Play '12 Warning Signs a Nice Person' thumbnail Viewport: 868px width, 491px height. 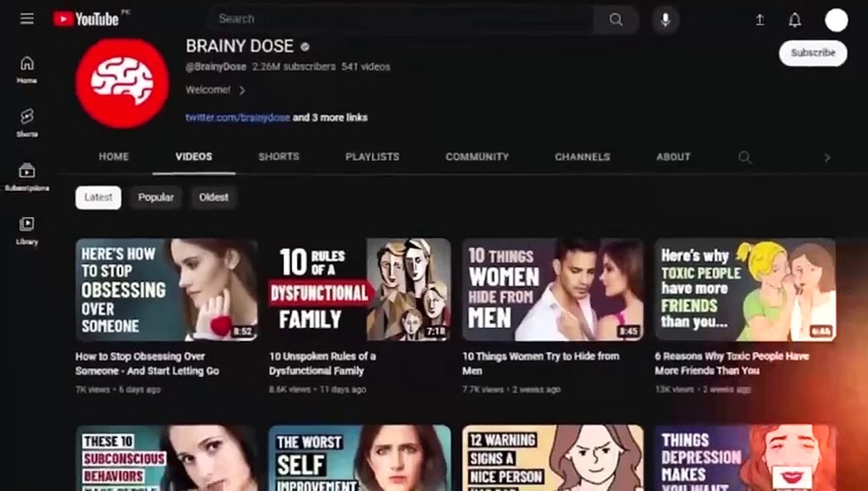tap(553, 458)
